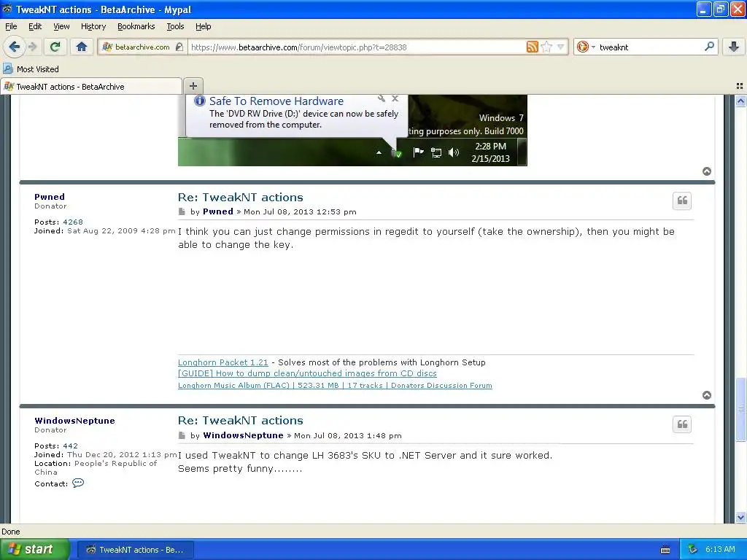Select the TweakNT actions - BetaArchive tab
The image size is (747, 560).
click(91, 87)
